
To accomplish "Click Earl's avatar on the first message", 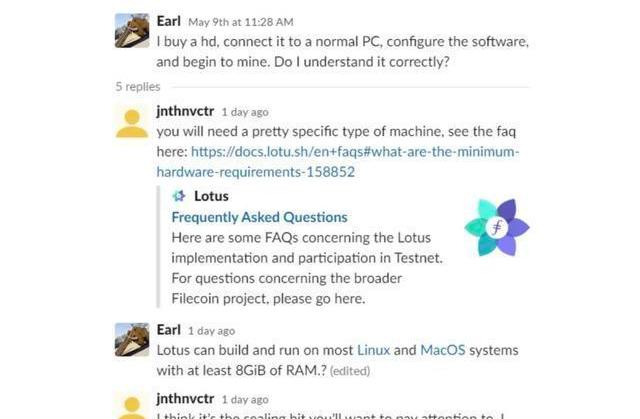I will (132, 31).
